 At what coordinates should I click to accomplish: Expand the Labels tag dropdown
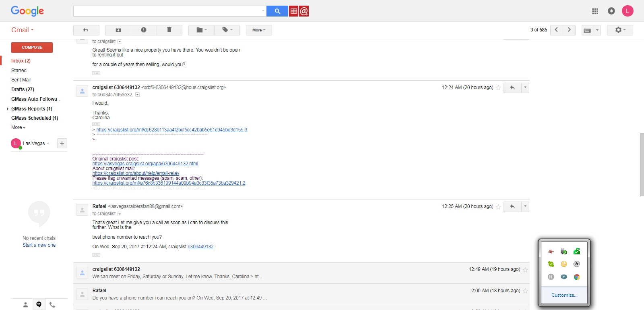click(227, 30)
